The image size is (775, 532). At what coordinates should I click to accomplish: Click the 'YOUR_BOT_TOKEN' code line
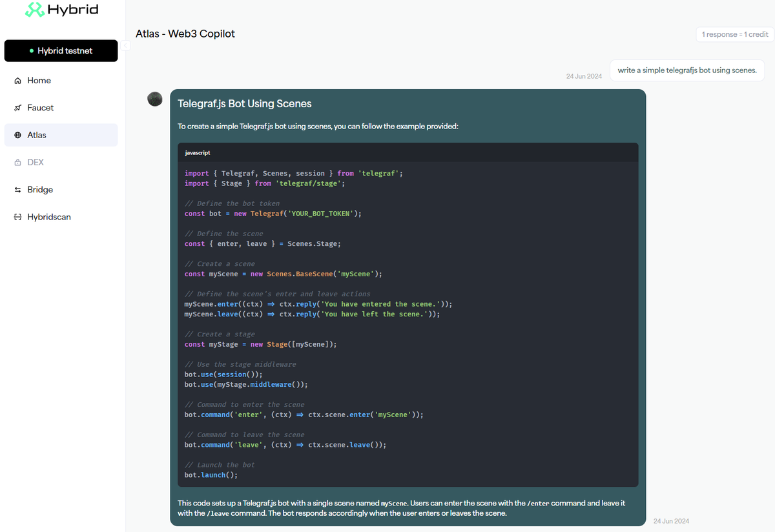tap(273, 214)
